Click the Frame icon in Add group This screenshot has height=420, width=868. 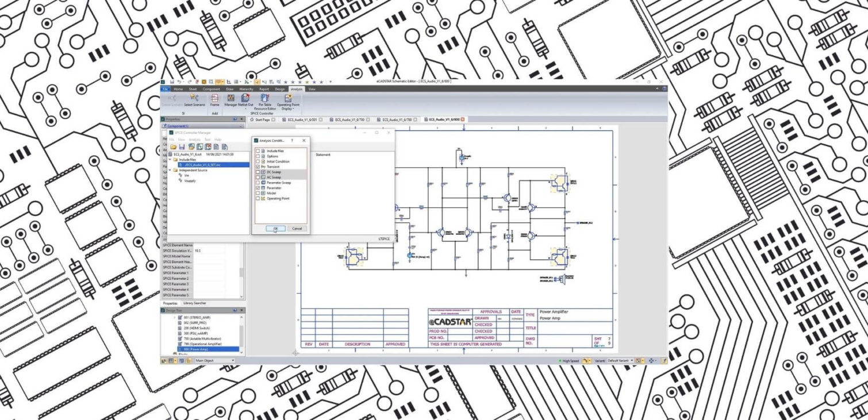(214, 98)
